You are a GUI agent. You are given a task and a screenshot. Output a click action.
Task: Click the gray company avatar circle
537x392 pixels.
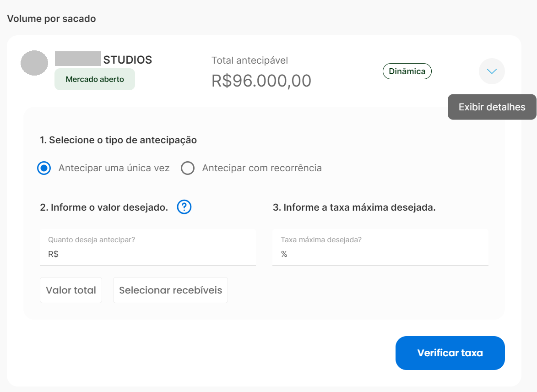tap(34, 63)
